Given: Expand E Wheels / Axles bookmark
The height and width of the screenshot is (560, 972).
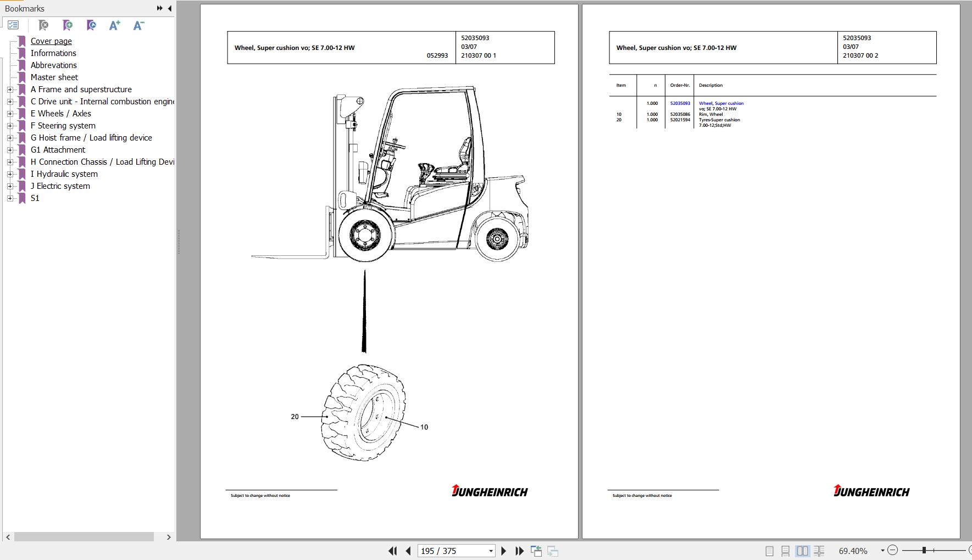Looking at the screenshot, I should (10, 114).
